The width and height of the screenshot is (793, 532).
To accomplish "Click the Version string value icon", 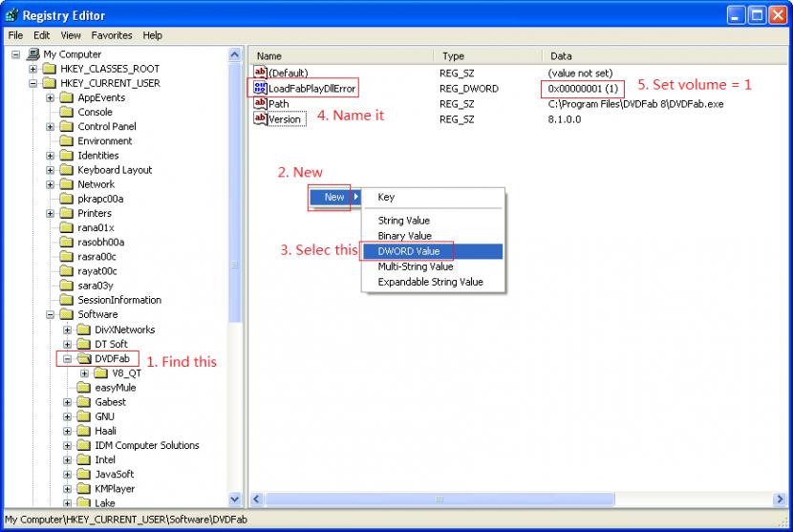I will tap(261, 118).
